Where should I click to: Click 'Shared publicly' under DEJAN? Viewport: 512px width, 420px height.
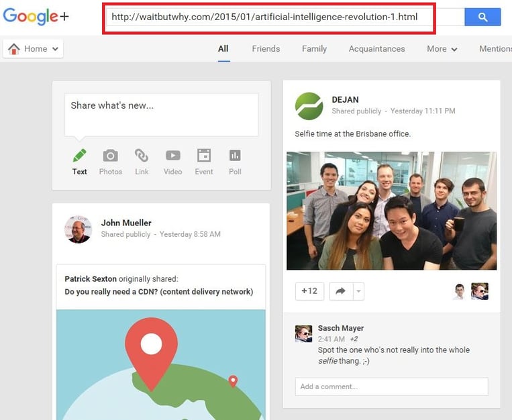pyautogui.click(x=356, y=111)
